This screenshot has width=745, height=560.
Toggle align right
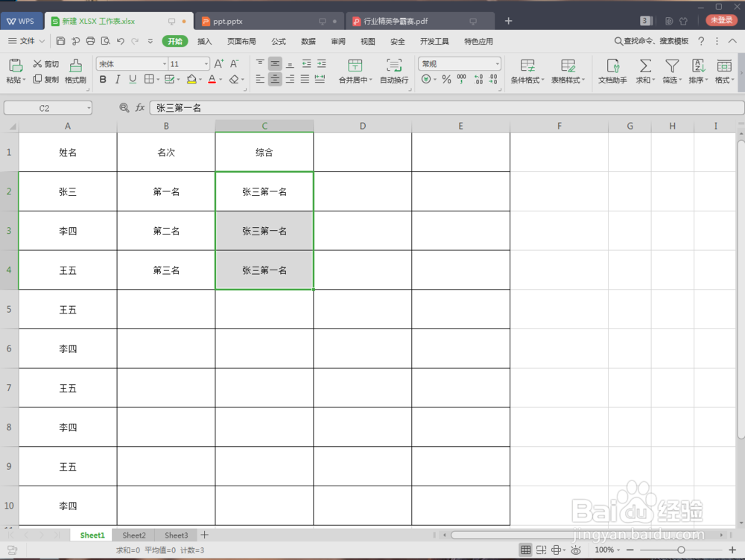point(290,80)
